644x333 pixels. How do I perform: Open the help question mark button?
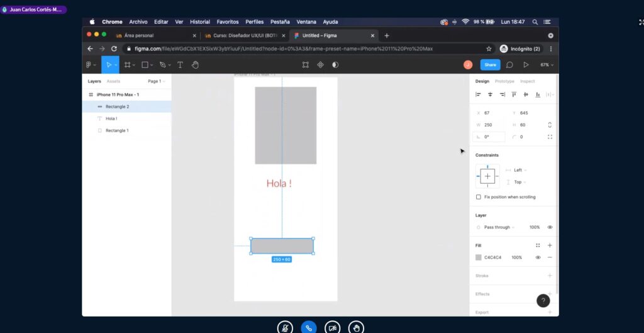pos(543,301)
